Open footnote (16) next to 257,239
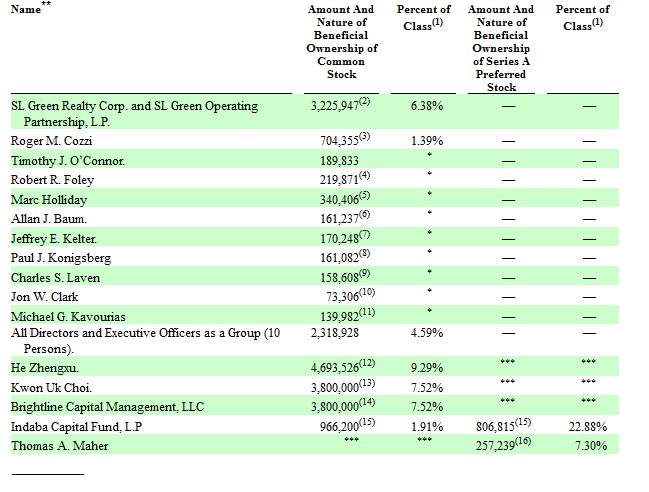The image size is (649, 492). pyautogui.click(x=525, y=441)
